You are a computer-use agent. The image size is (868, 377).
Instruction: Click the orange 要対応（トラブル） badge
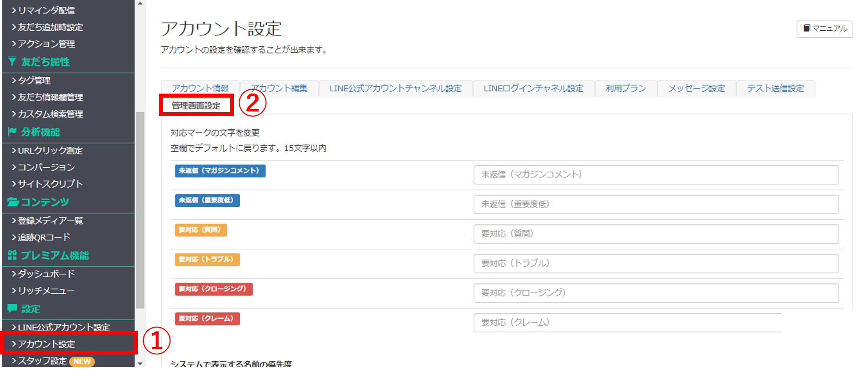[207, 259]
